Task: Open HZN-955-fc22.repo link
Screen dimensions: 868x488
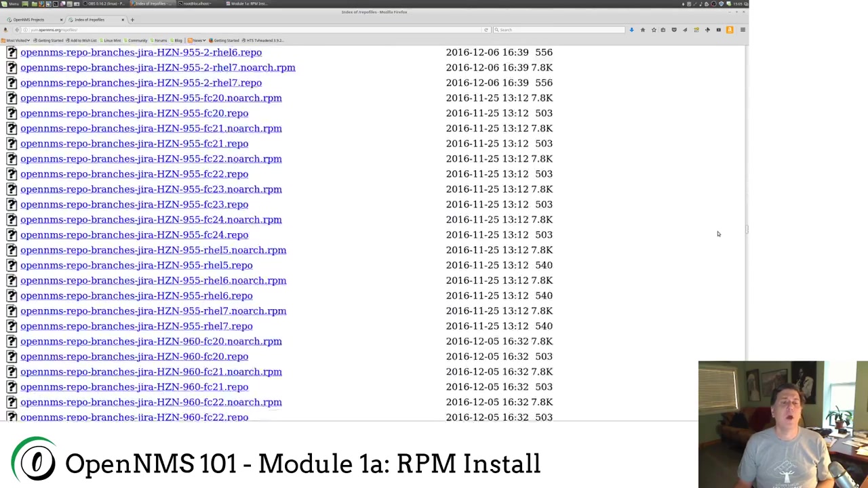Action: (134, 174)
